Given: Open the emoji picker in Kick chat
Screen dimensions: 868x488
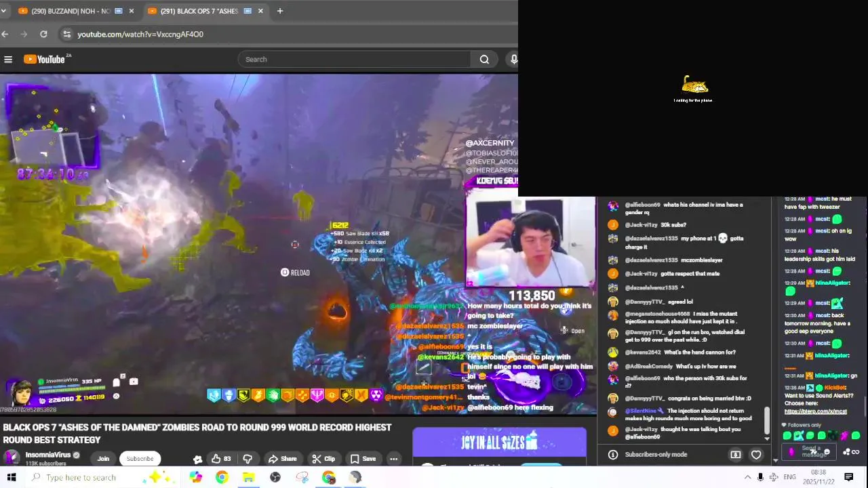Looking at the screenshot, I should coord(826,452).
